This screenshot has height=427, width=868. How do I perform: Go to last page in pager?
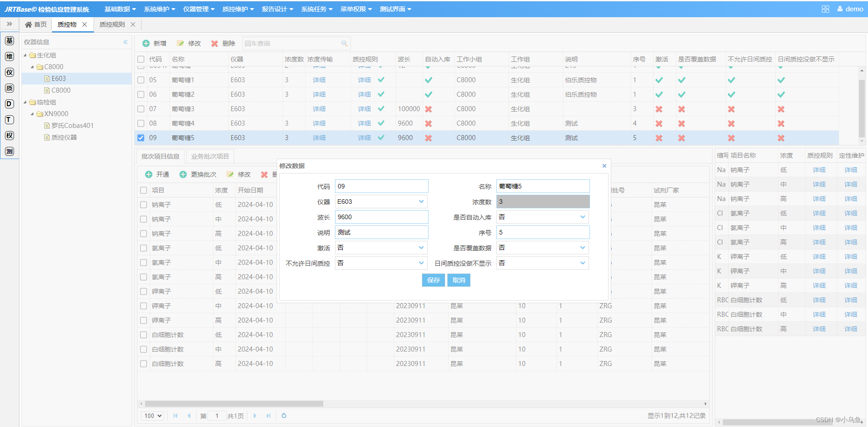coord(269,416)
